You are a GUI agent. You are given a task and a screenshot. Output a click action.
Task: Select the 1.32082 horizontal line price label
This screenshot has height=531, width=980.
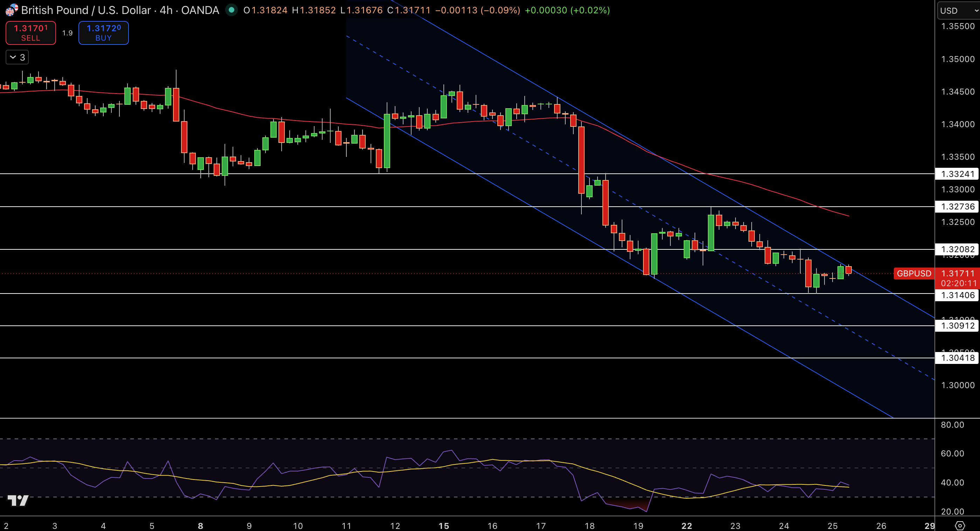tap(957, 249)
